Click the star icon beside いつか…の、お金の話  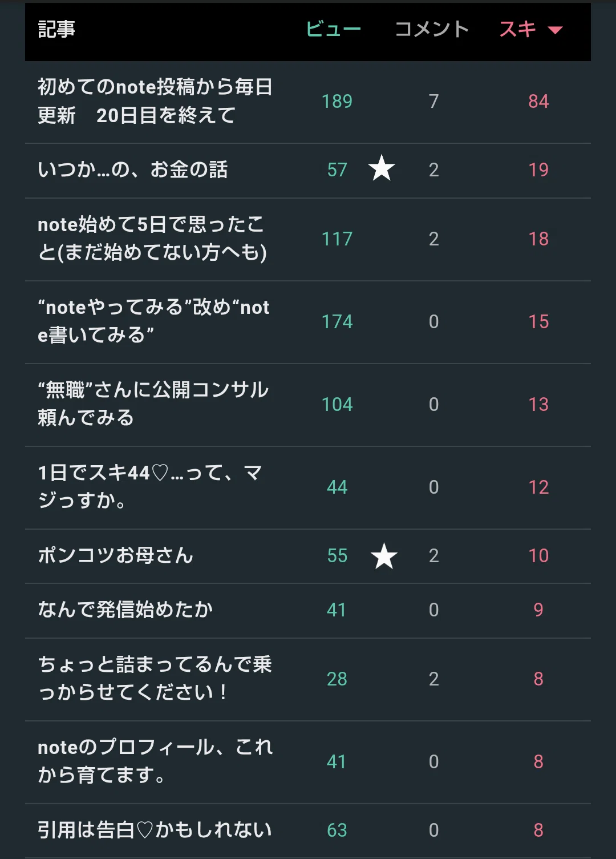pos(382,168)
